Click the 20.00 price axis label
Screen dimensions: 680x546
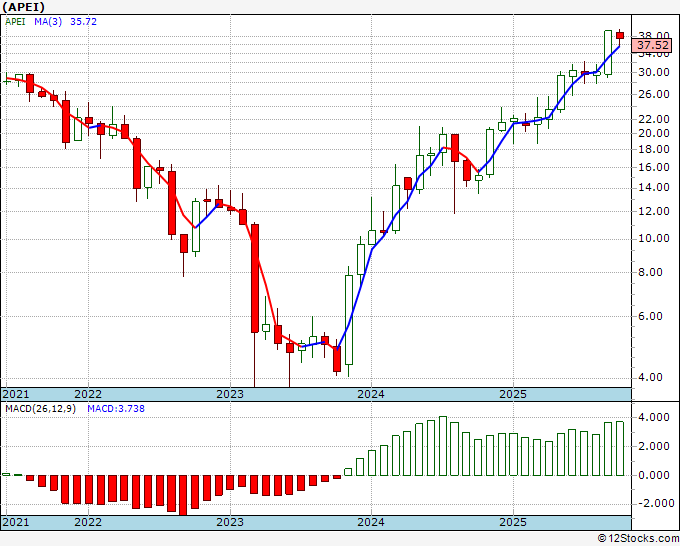coord(655,133)
